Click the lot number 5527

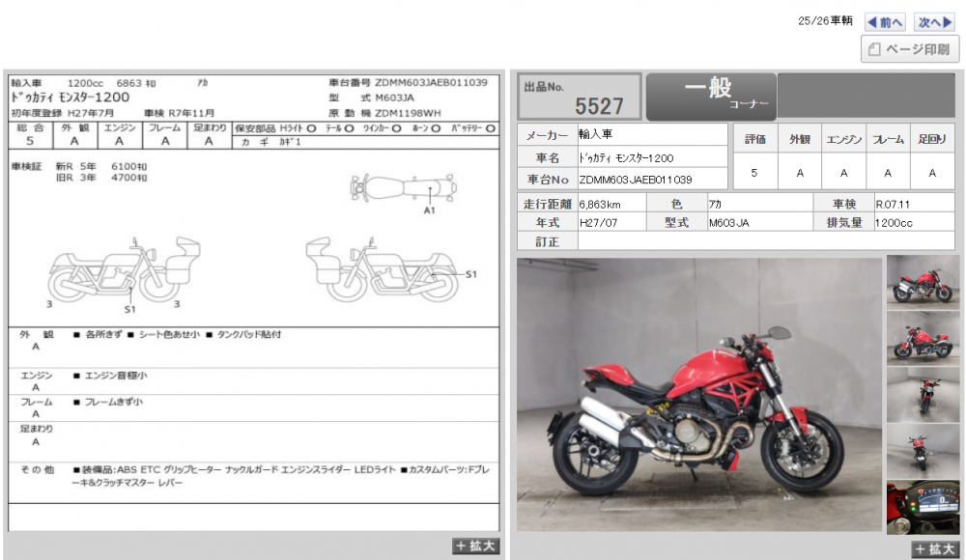[x=599, y=106]
